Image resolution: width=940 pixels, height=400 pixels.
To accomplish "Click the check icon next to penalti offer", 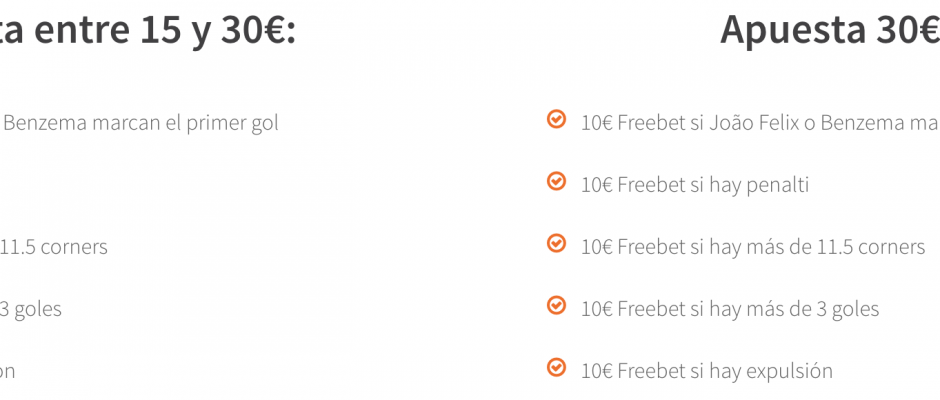I will pyautogui.click(x=556, y=181).
